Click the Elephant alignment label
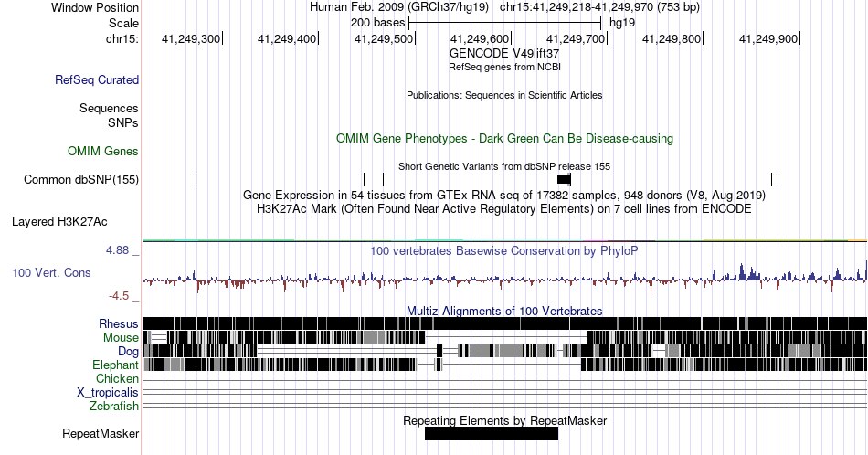 [116, 365]
